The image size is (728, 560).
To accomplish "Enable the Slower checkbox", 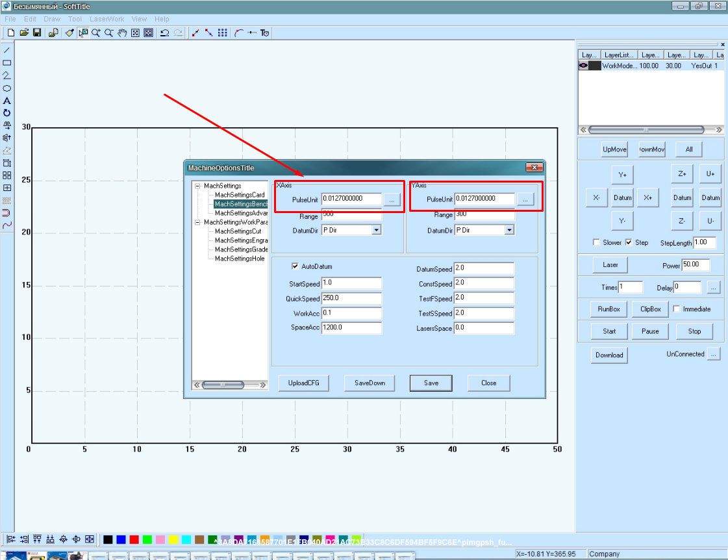I will click(596, 243).
